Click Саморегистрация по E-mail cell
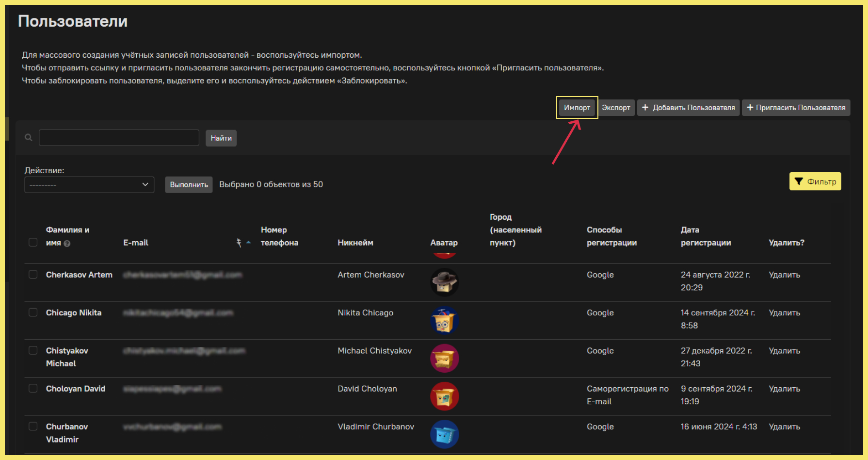 point(627,395)
